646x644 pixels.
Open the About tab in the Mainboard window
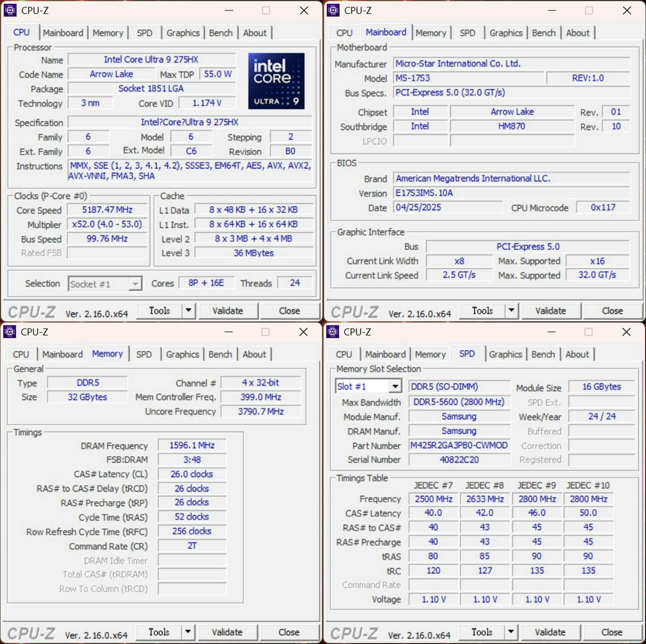click(x=578, y=33)
